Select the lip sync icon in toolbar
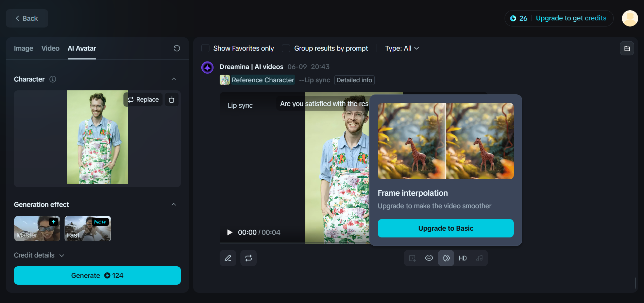 (x=429, y=258)
